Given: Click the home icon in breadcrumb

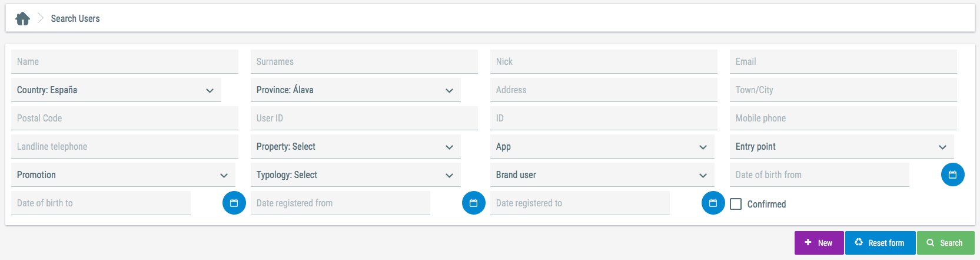Looking at the screenshot, I should (x=22, y=19).
